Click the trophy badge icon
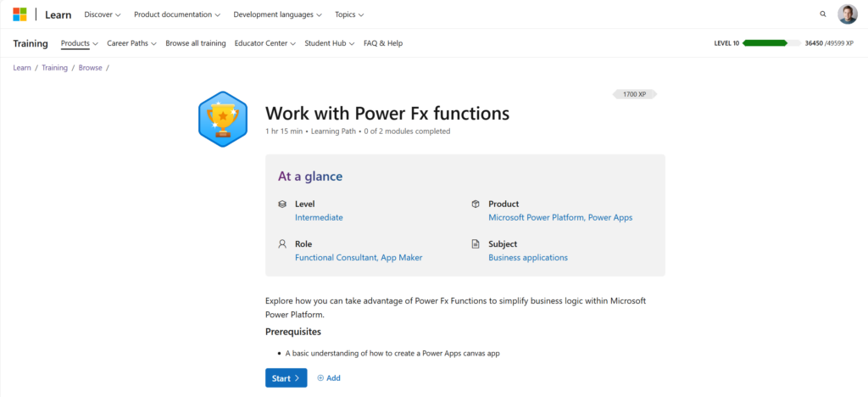Screen dimensions: 868x397 pos(222,119)
